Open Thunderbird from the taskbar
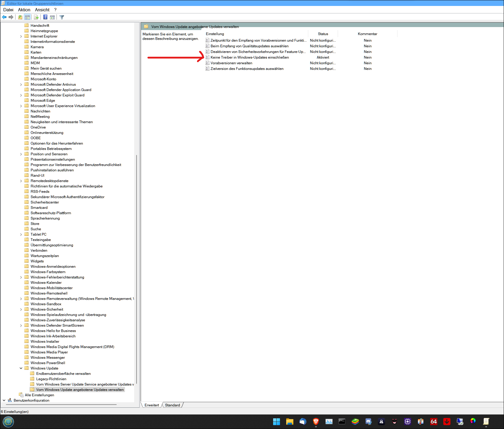 click(303, 422)
